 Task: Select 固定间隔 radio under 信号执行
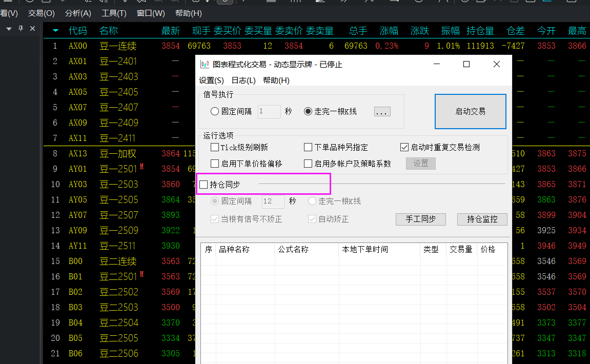215,112
